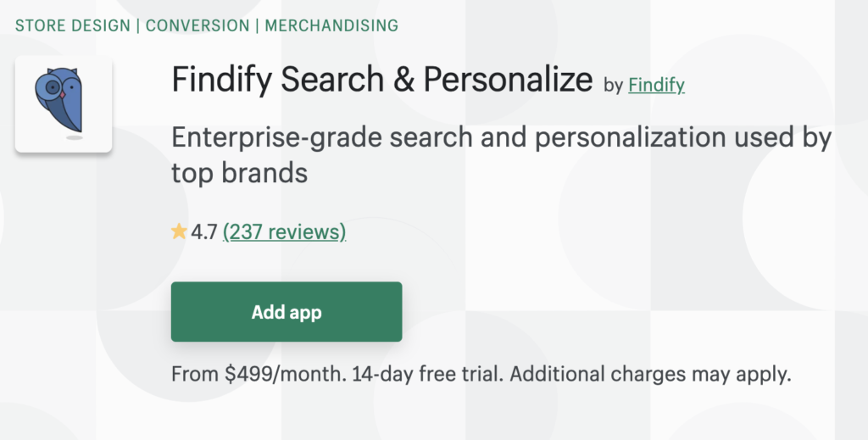Open the MERCHANDISING category
868x440 pixels.
(x=331, y=25)
